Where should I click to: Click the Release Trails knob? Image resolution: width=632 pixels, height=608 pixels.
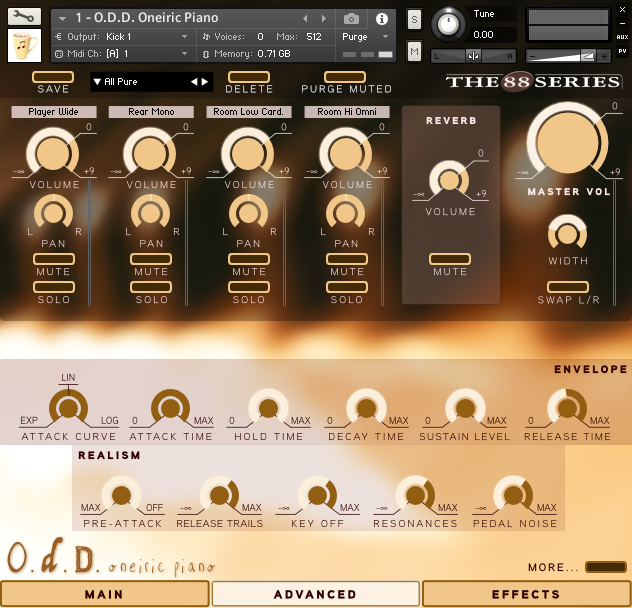pyautogui.click(x=219, y=496)
